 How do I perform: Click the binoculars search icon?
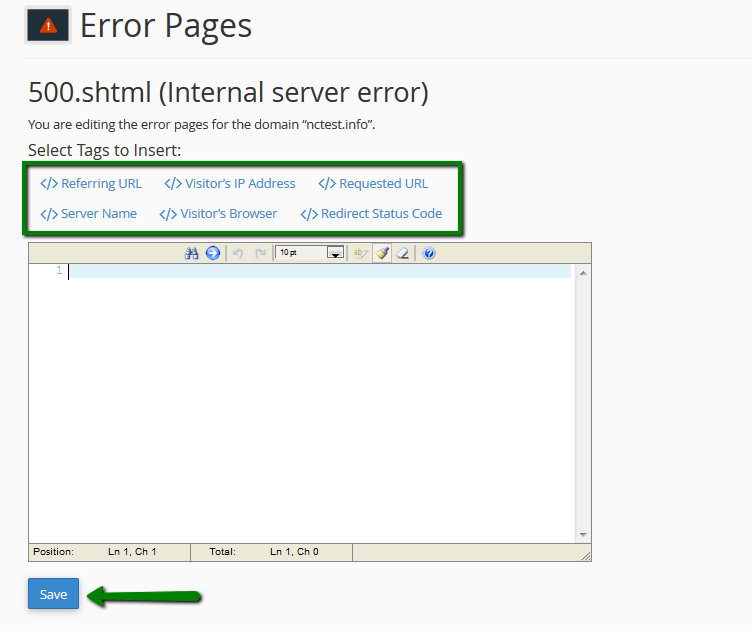click(x=192, y=254)
